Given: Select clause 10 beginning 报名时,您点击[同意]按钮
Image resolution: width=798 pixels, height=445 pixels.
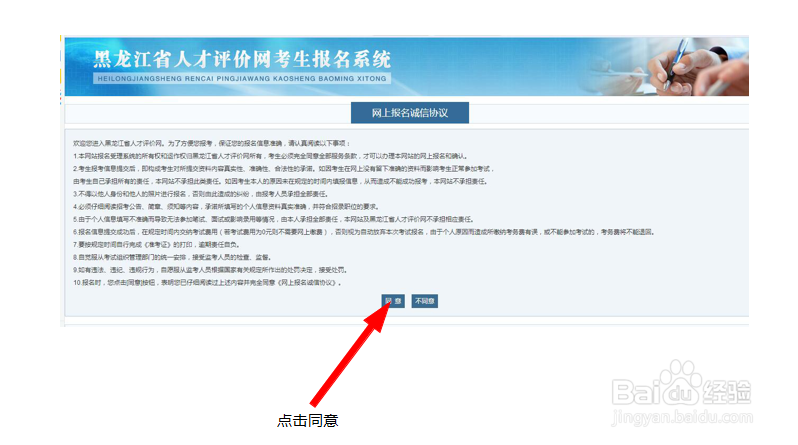Looking at the screenshot, I should click(x=207, y=283).
